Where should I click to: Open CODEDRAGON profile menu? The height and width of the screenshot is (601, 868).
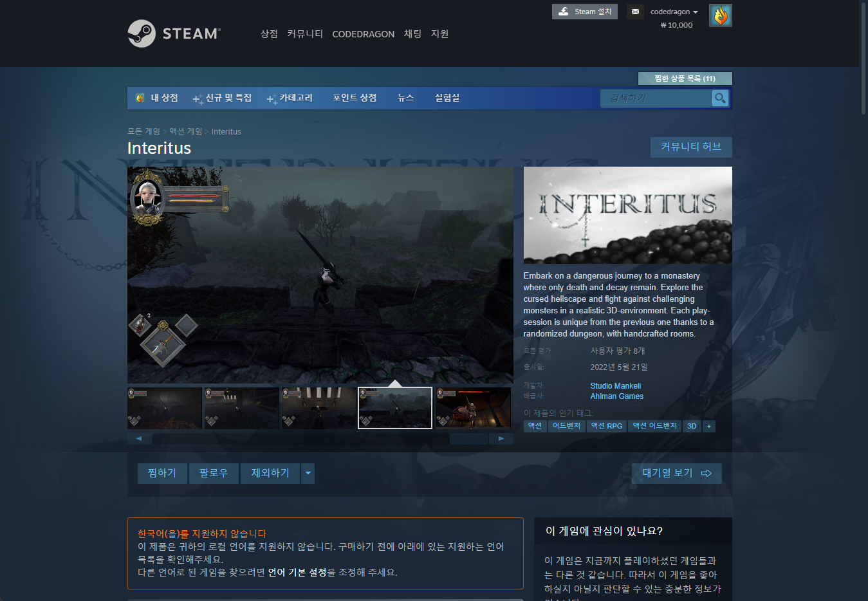[363, 33]
